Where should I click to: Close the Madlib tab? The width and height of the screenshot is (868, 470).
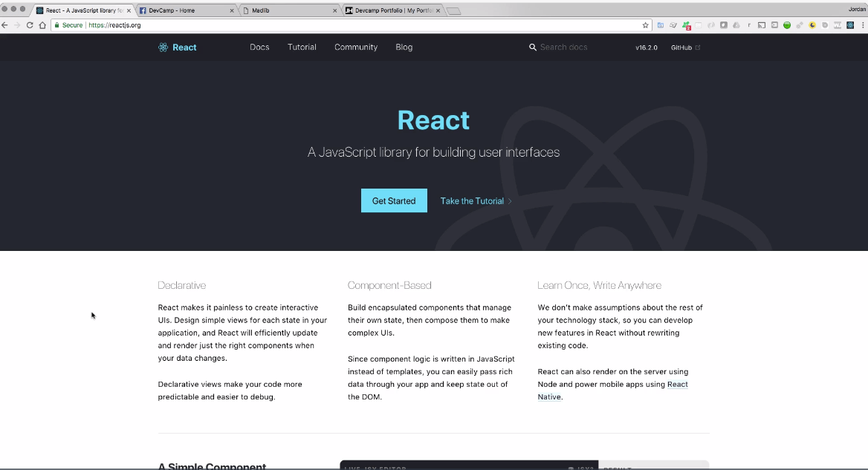(334, 10)
